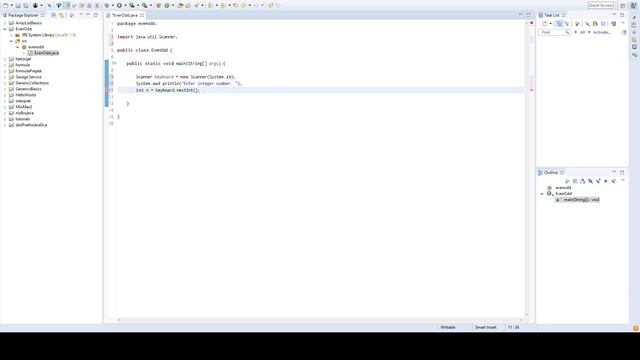Click the Save All toolbar icon
The height and width of the screenshot is (360, 640).
pos(26,5)
